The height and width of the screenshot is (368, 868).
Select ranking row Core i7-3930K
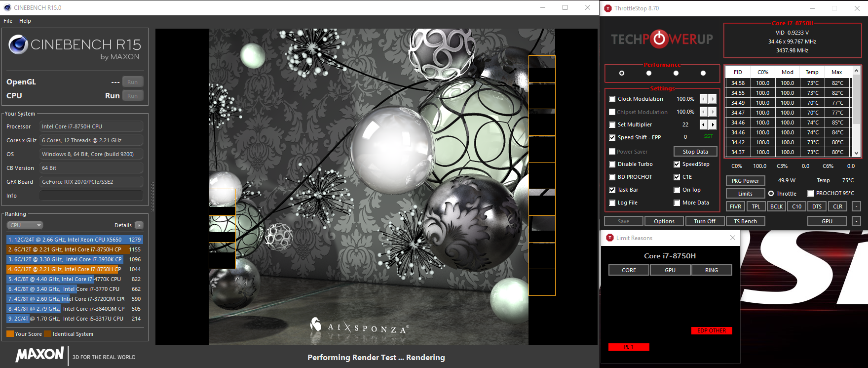pyautogui.click(x=75, y=259)
